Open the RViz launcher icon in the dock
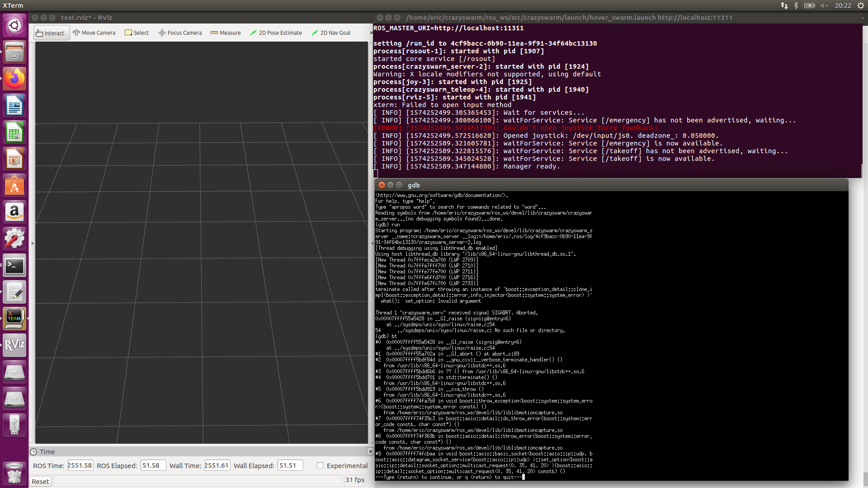 (14, 345)
